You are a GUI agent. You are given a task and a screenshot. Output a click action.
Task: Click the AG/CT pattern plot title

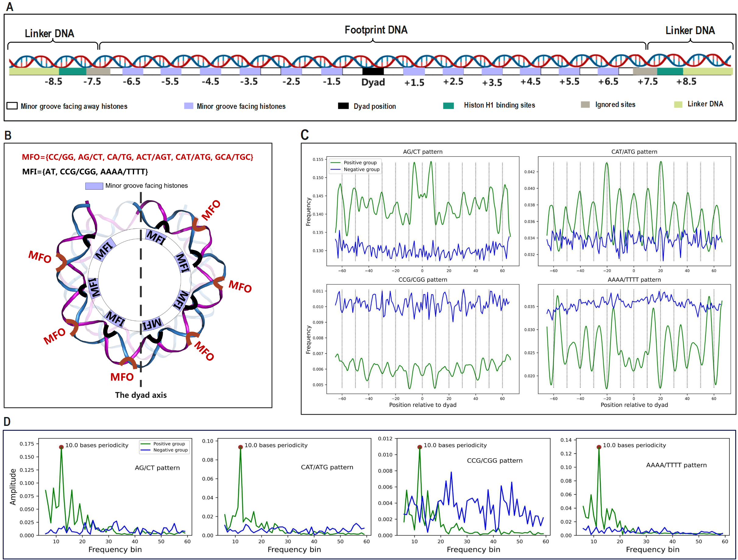point(422,152)
